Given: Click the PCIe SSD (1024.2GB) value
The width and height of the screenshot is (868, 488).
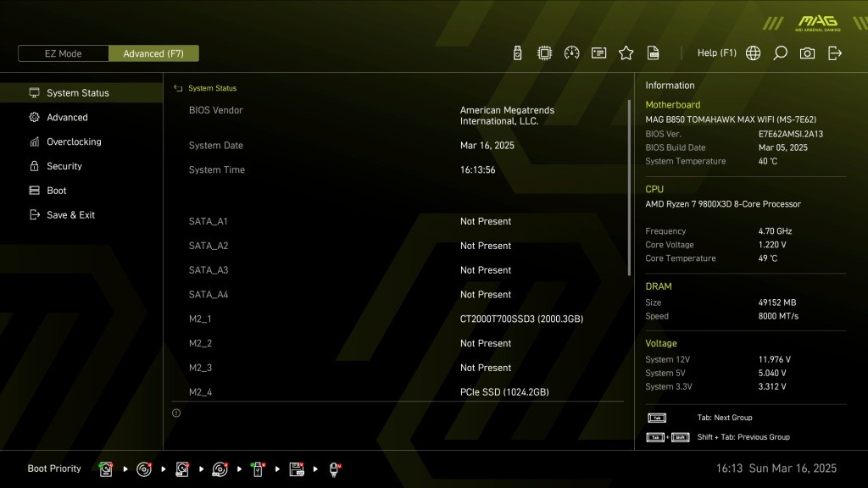Looking at the screenshot, I should [504, 391].
